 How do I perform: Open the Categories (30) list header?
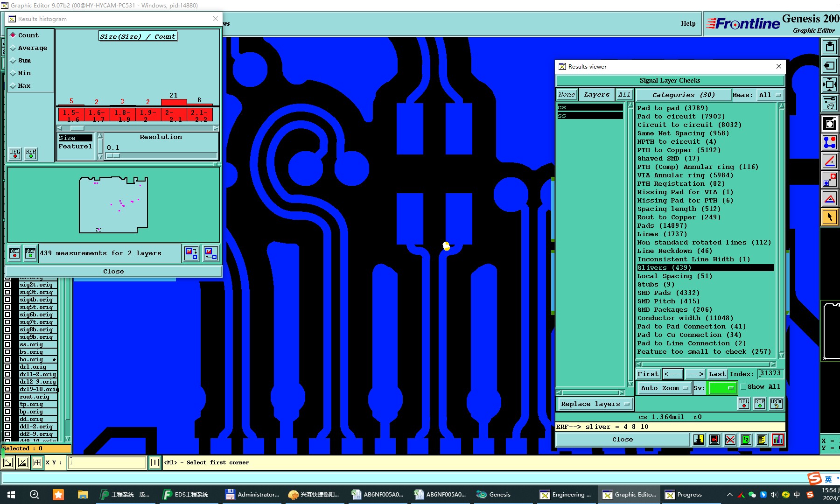(683, 95)
